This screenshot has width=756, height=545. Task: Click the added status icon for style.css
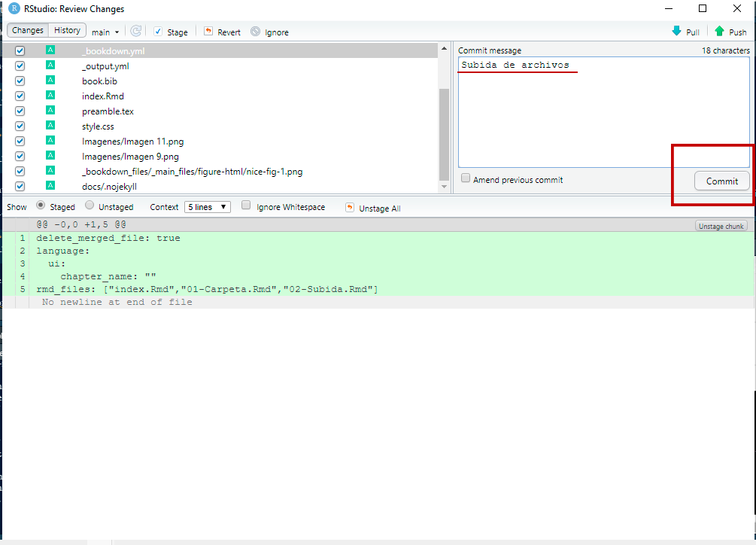pyautogui.click(x=50, y=126)
